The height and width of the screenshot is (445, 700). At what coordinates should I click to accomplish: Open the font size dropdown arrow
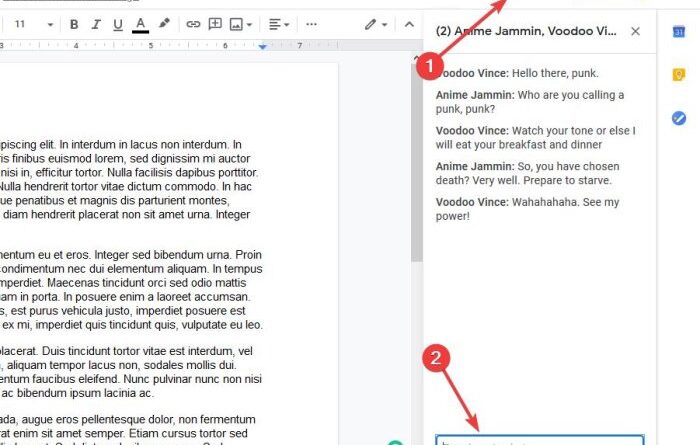coord(50,25)
